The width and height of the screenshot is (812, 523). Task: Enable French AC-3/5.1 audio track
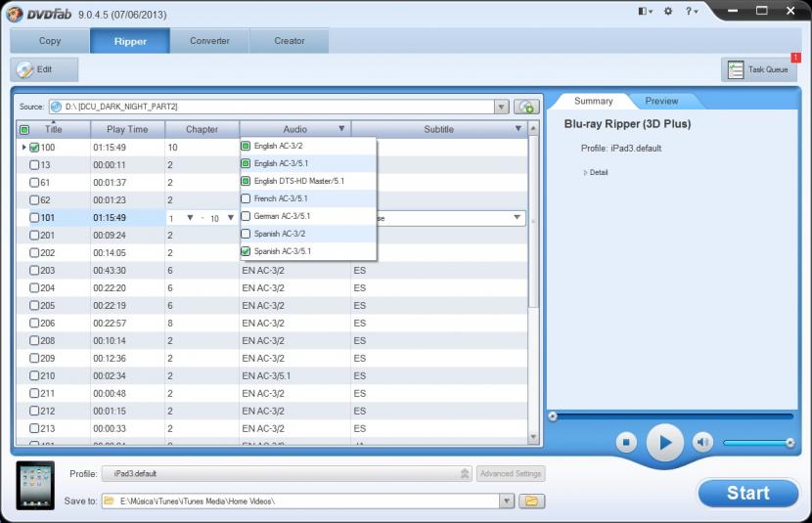(x=246, y=198)
